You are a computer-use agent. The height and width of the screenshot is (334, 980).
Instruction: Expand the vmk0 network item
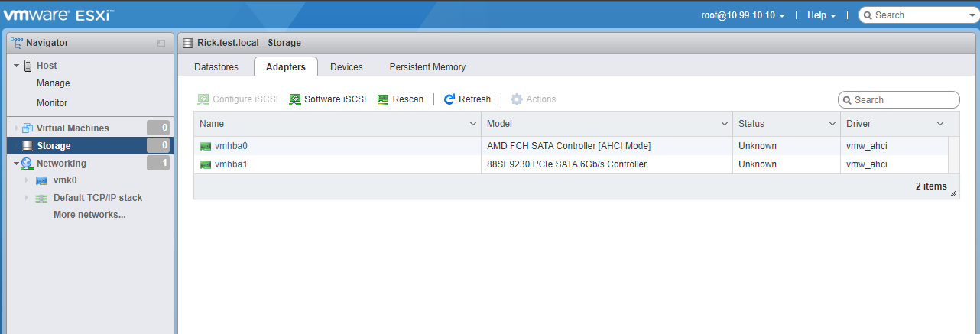point(26,180)
